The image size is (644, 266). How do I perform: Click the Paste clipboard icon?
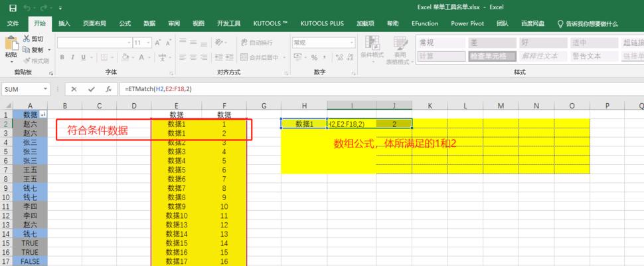pyautogui.click(x=11, y=44)
